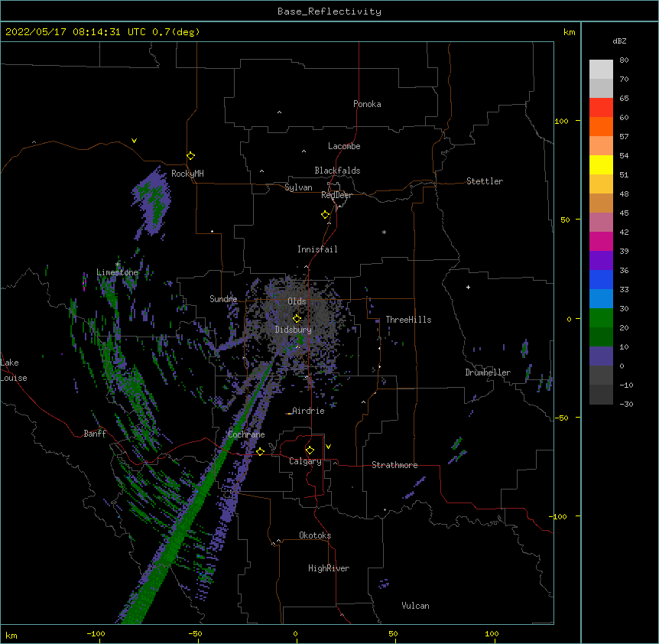659x644 pixels.
Task: Click the Olds town label
Action: tap(297, 301)
